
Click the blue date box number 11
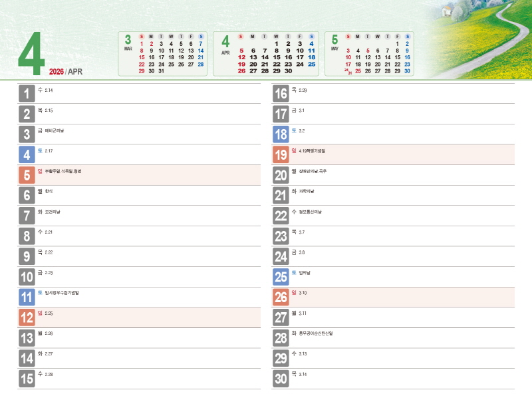pos(27,298)
